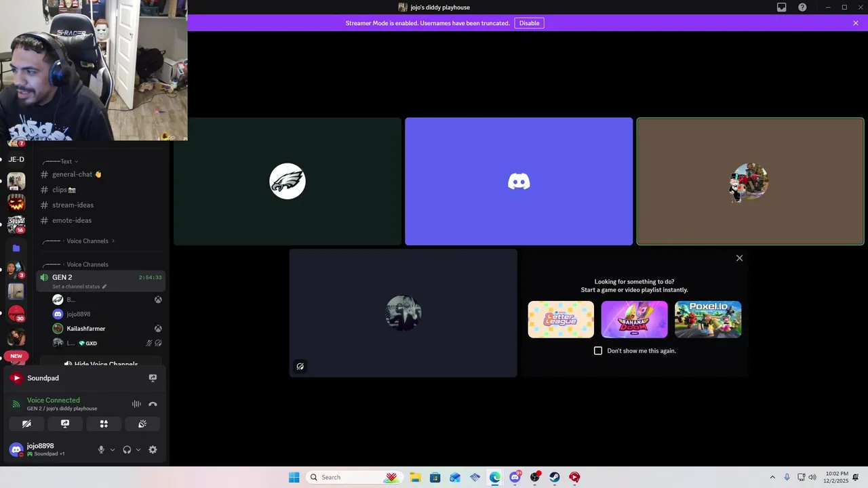Image resolution: width=868 pixels, height=488 pixels.
Task: Click Hide Voice Channels
Action: tap(100, 365)
